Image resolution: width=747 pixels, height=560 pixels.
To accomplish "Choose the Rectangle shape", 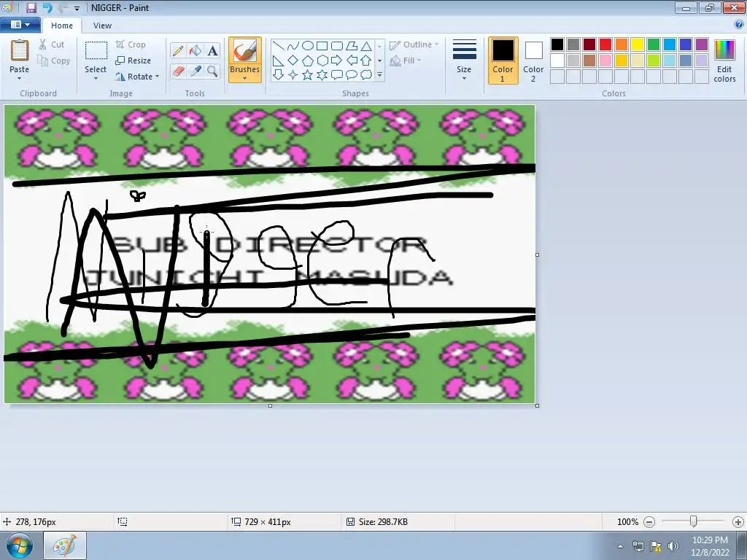I will tap(322, 46).
